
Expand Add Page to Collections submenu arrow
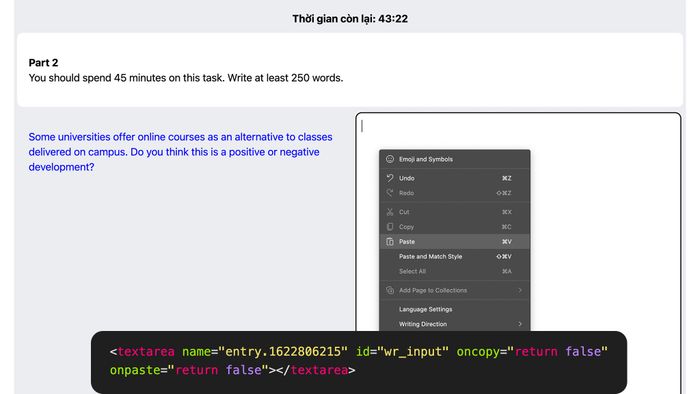(x=520, y=290)
